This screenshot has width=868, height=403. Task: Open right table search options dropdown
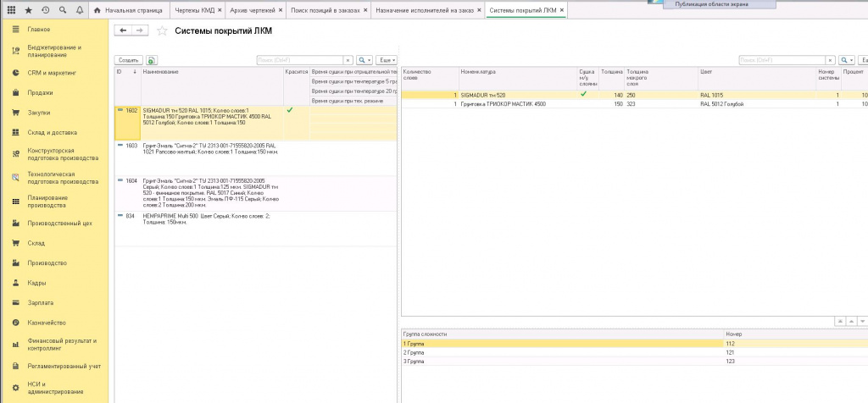(x=847, y=60)
